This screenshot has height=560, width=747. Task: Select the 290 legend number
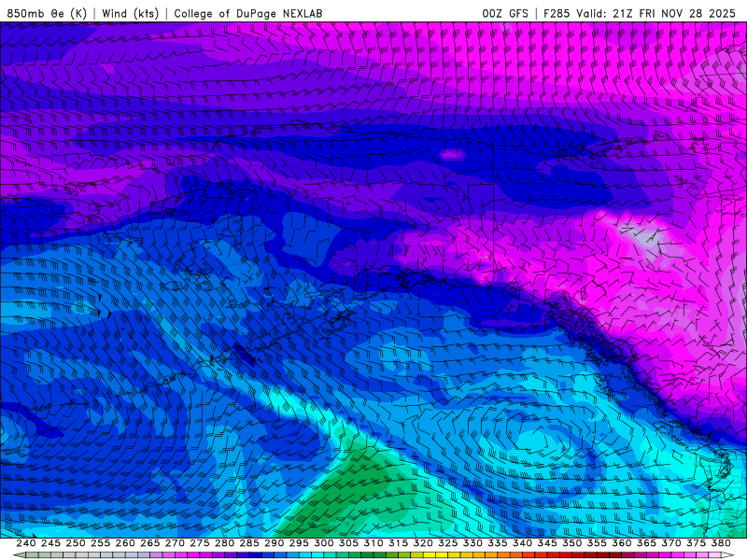coord(274,543)
